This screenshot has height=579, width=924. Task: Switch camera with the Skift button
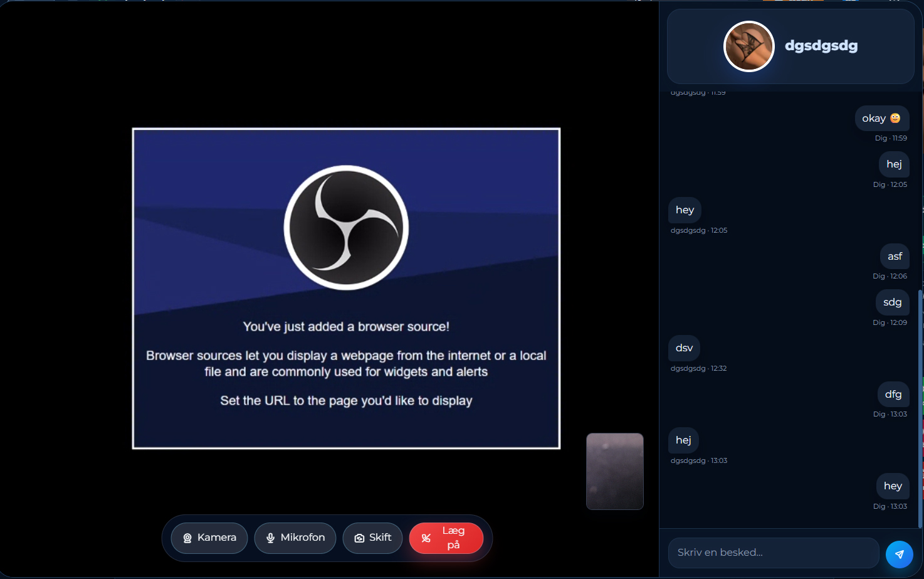coord(372,538)
